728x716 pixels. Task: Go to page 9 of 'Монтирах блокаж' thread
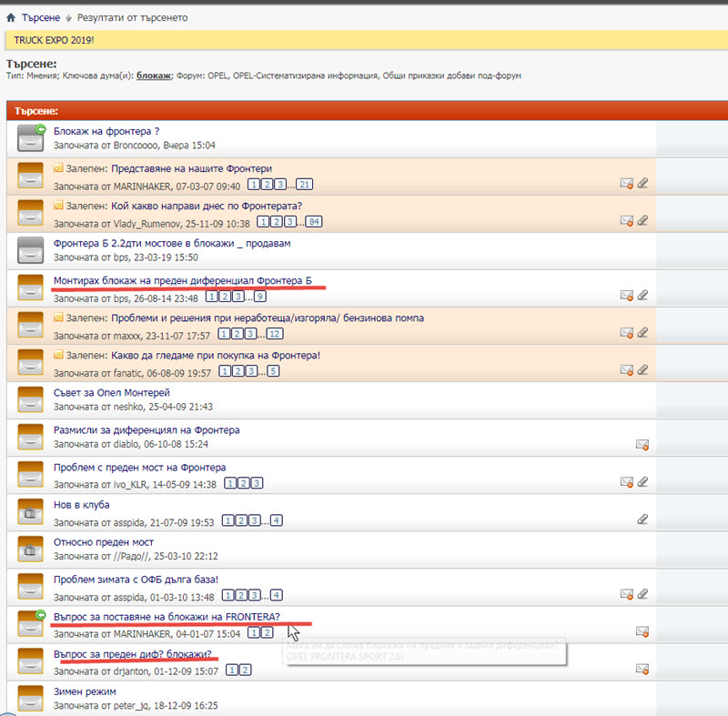(260, 297)
